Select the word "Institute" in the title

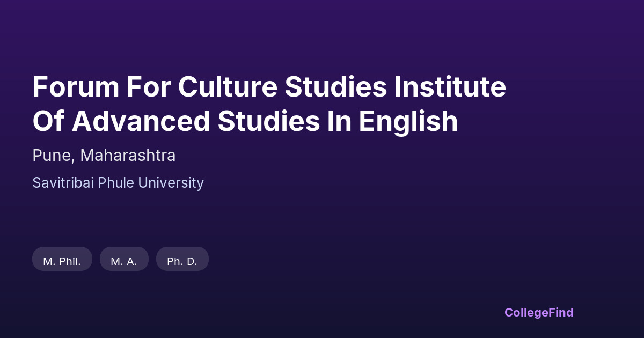coord(450,87)
